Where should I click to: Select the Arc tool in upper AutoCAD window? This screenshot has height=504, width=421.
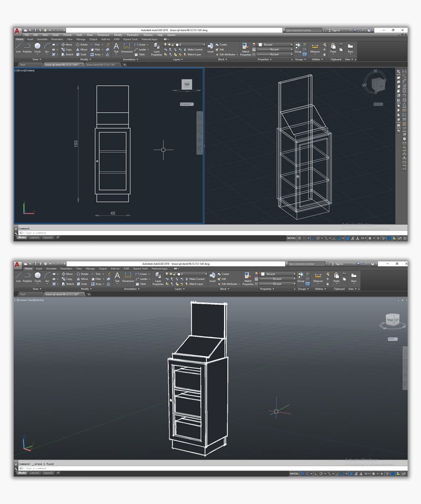47,47
